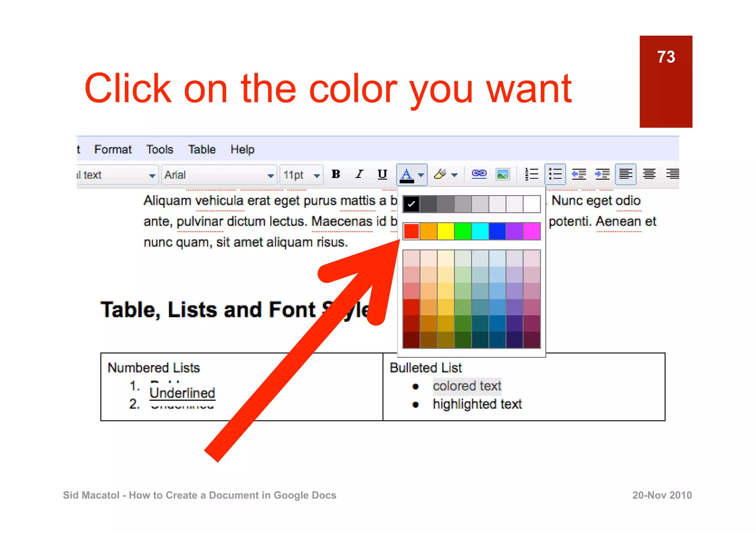
Task: Decrease indent of paragraph
Action: [x=579, y=174]
